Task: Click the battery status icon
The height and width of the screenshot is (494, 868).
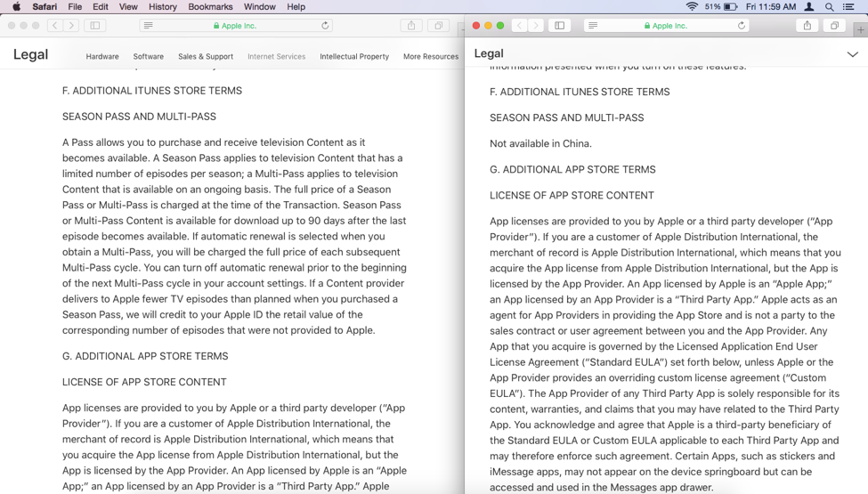Action: 731,6
